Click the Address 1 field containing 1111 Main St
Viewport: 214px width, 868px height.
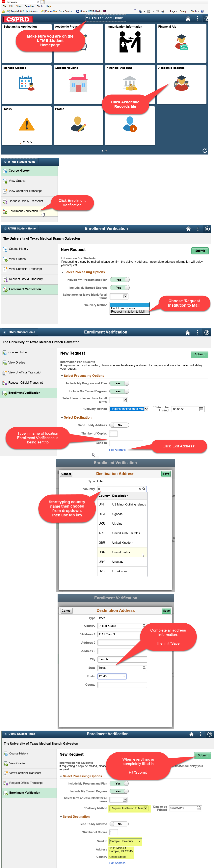click(122, 634)
